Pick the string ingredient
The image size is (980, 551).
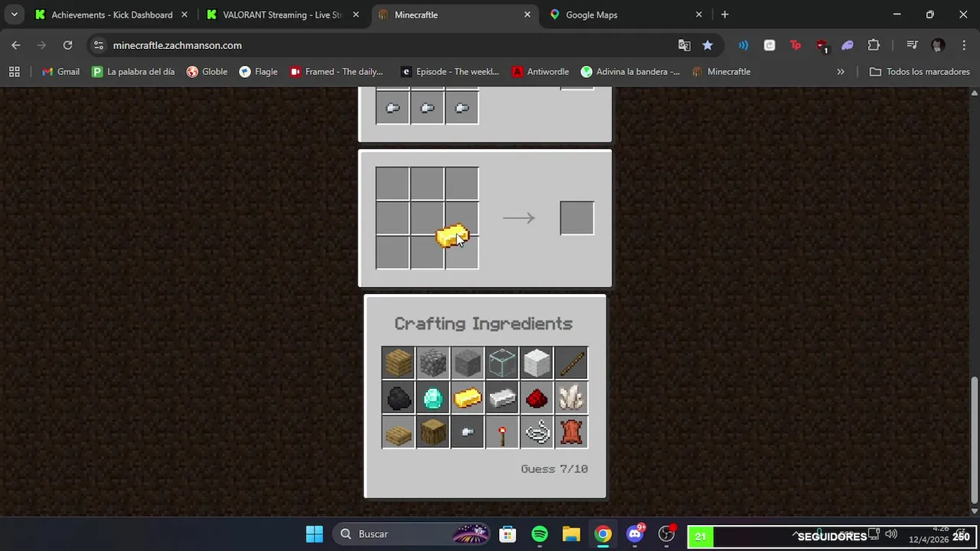537,432
